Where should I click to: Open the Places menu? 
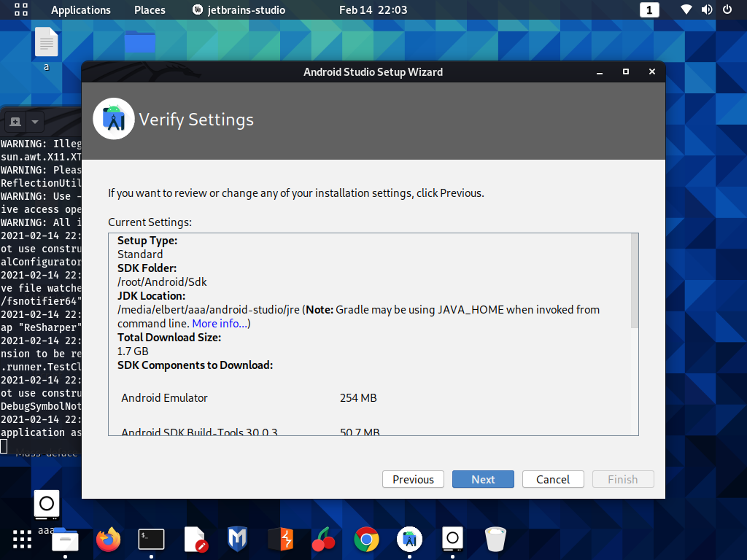[x=150, y=10]
